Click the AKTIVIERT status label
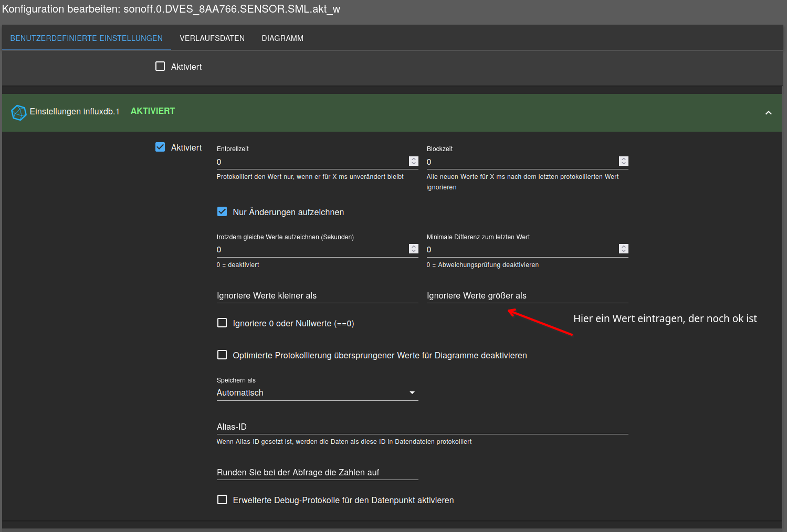This screenshot has height=532, width=787. 153,111
